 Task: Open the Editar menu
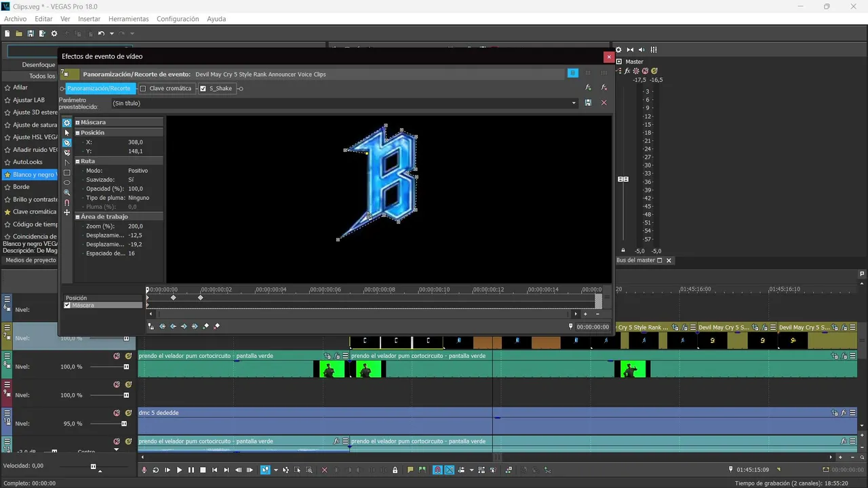pos(43,19)
